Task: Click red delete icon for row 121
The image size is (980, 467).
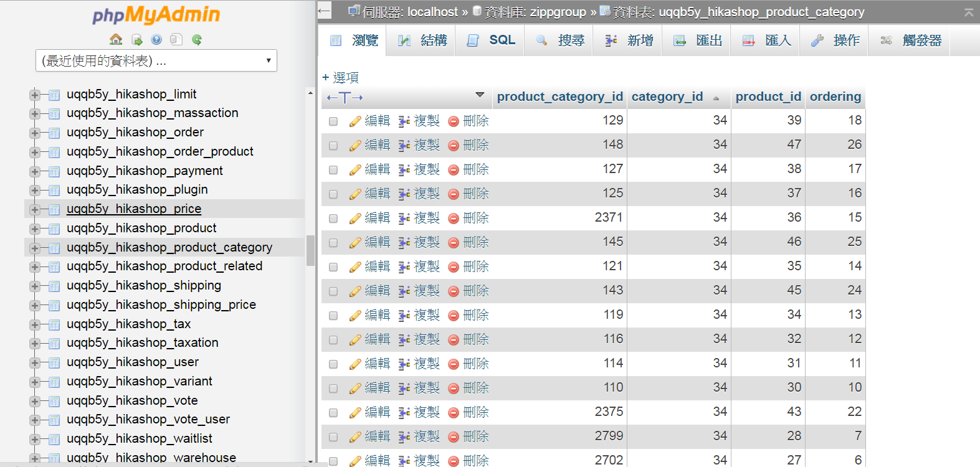Action: click(x=454, y=267)
